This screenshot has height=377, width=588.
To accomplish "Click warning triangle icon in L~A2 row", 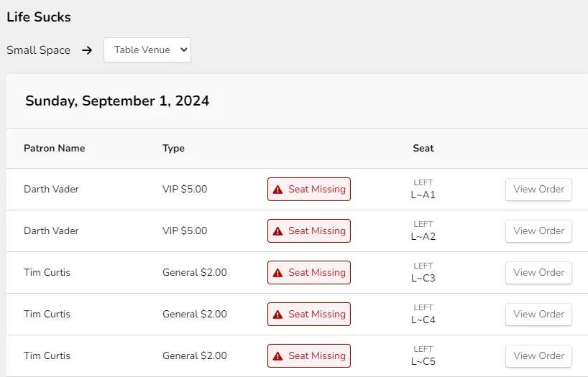I will (x=277, y=231).
